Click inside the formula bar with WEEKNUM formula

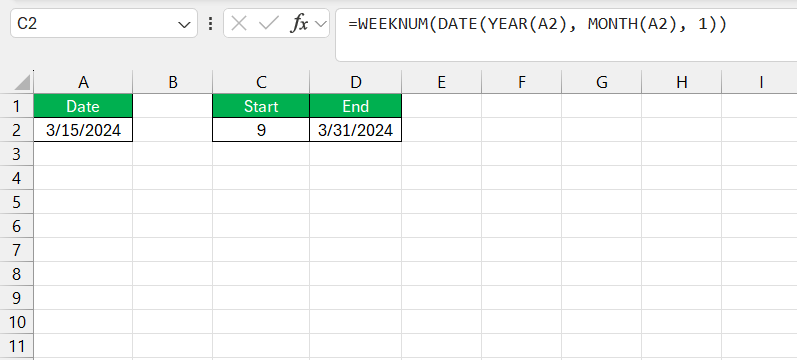coord(566,35)
